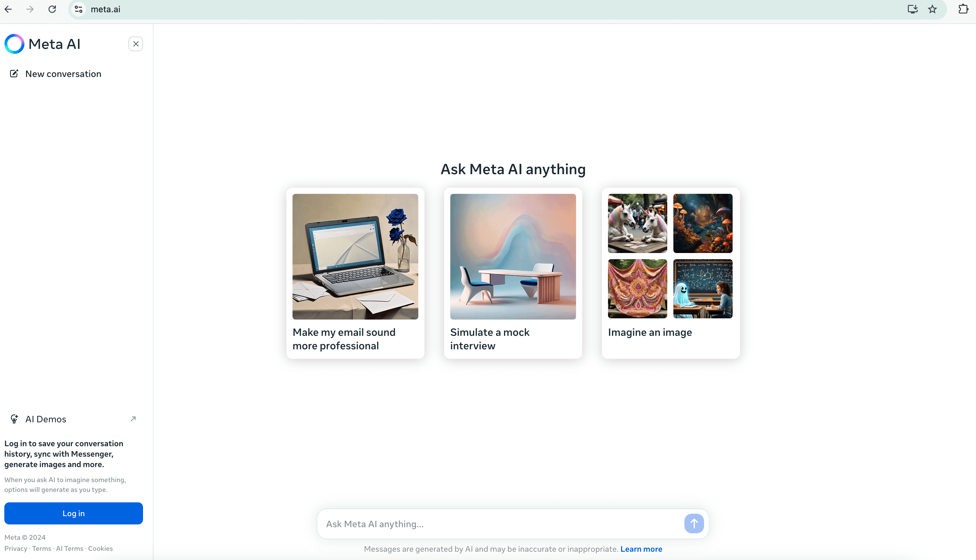Click the new conversation icon
The image size is (976, 560).
pyautogui.click(x=14, y=74)
